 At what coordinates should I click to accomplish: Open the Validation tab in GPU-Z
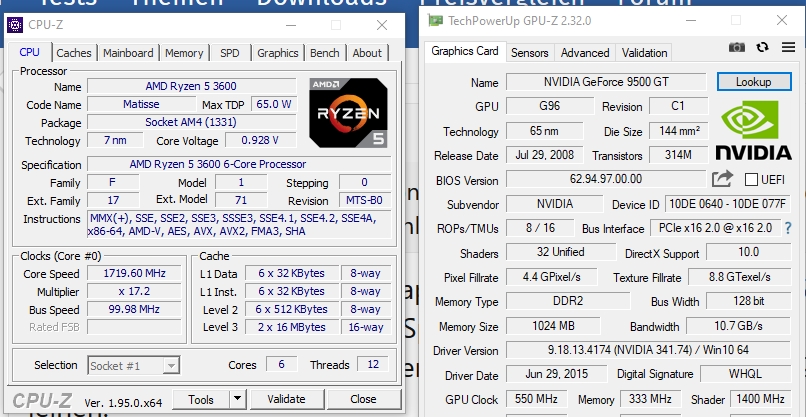[644, 53]
